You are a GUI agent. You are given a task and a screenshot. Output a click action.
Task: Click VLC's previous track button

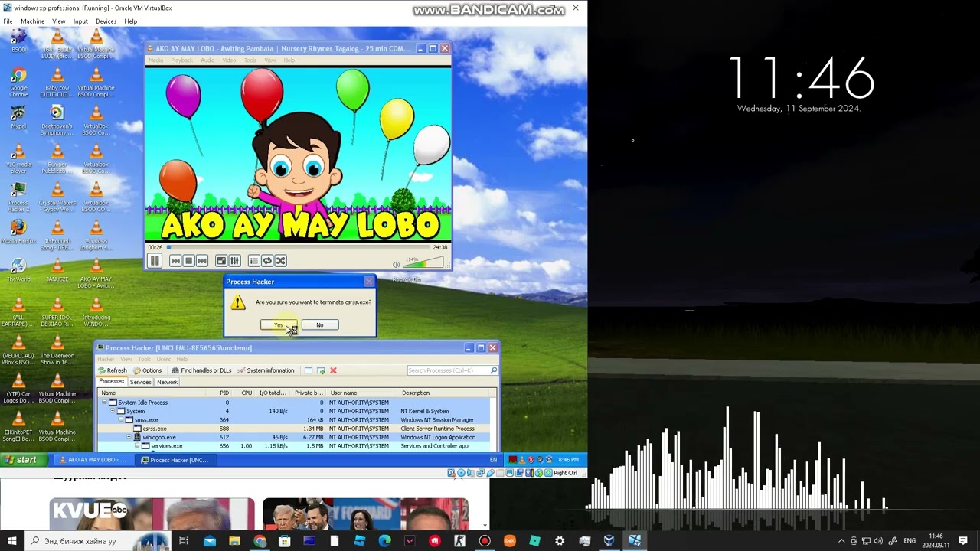(x=175, y=261)
